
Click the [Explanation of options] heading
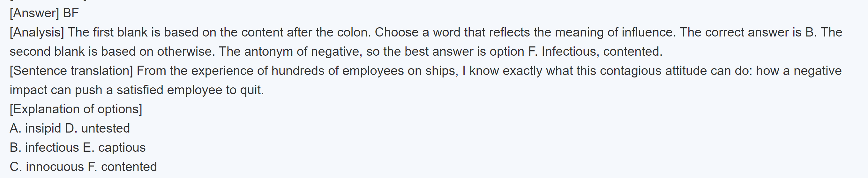76,109
